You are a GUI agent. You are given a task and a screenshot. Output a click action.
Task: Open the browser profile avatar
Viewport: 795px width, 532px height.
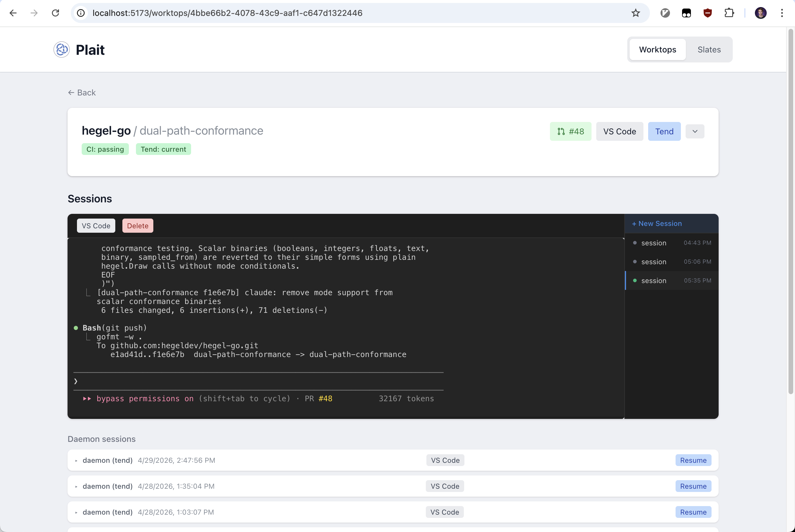click(x=760, y=13)
